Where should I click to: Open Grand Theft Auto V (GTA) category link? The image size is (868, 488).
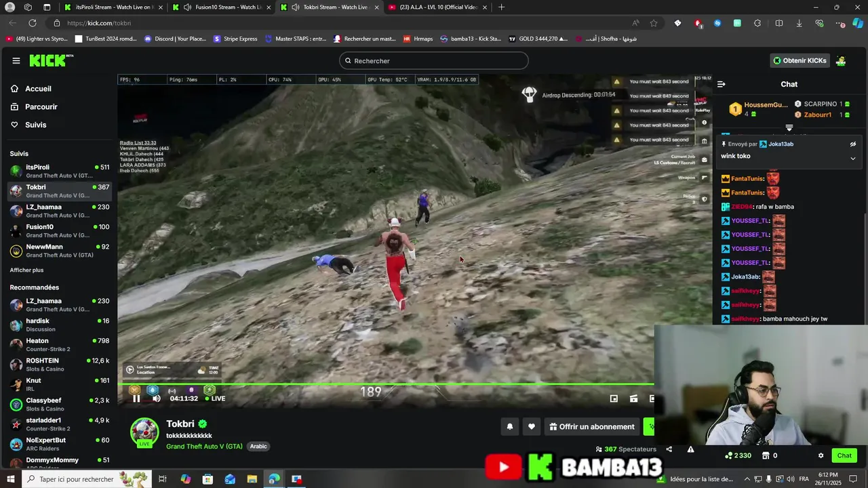(204, 446)
